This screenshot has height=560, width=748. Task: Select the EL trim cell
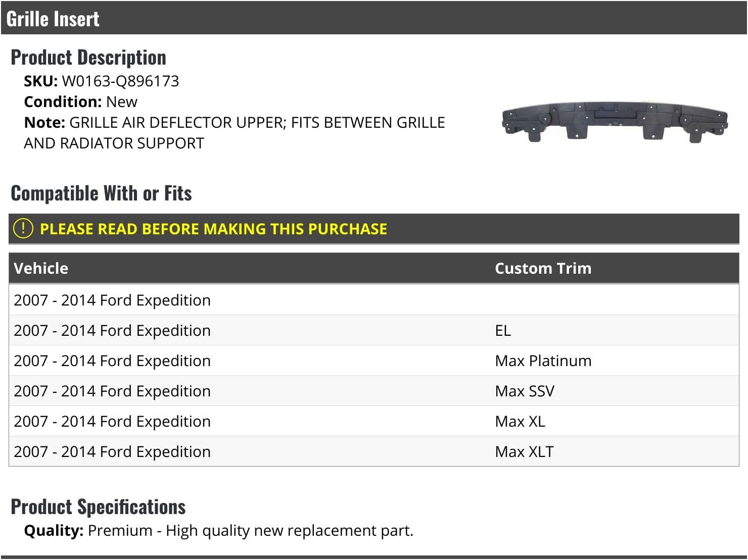(503, 330)
